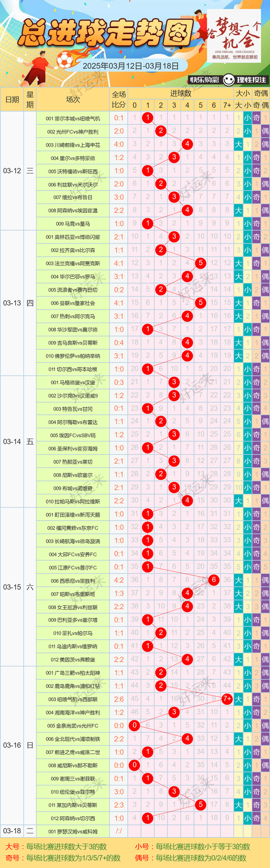Screen dimensions: 270x868
Task: Select match 012 美因茨vs弗赖堡
Action: tap(73, 660)
